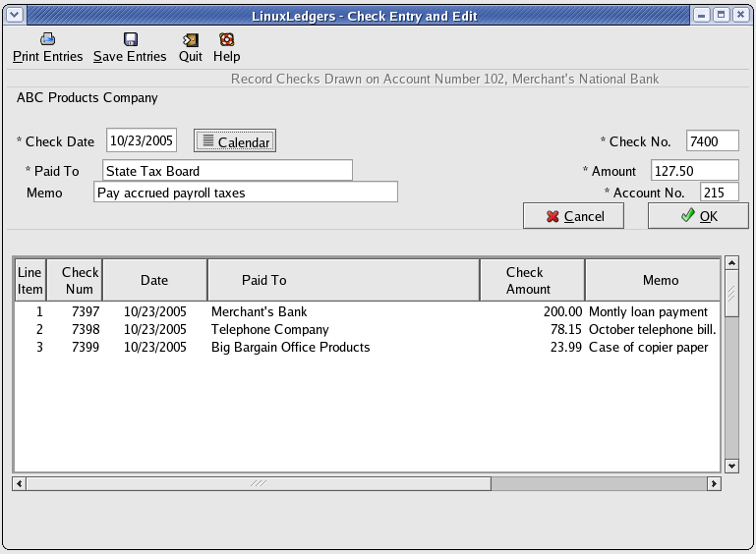Focus the Paid To text field
The width and height of the screenshot is (756, 554).
[x=227, y=171]
